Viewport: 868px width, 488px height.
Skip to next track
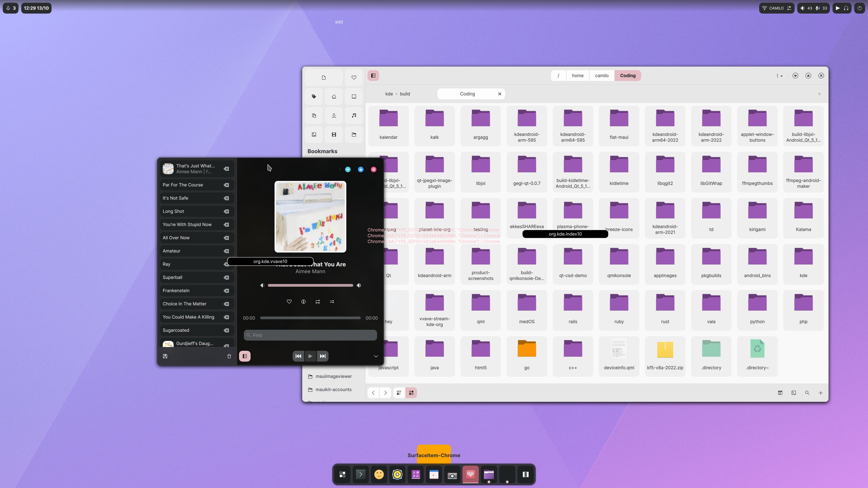323,356
